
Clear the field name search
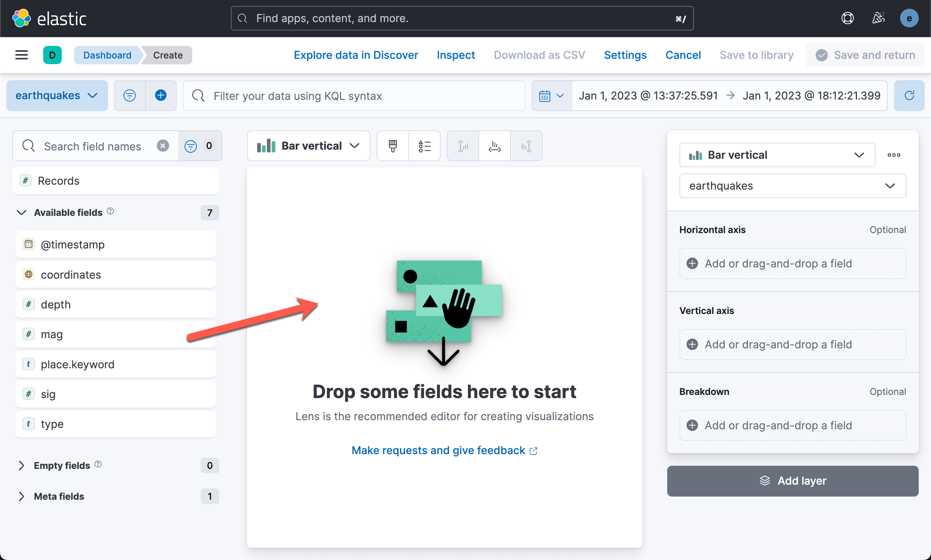163,146
